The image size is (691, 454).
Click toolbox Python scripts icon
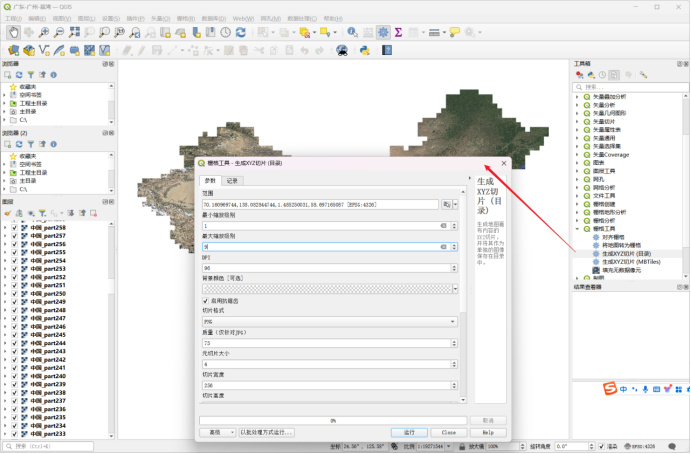pos(591,75)
